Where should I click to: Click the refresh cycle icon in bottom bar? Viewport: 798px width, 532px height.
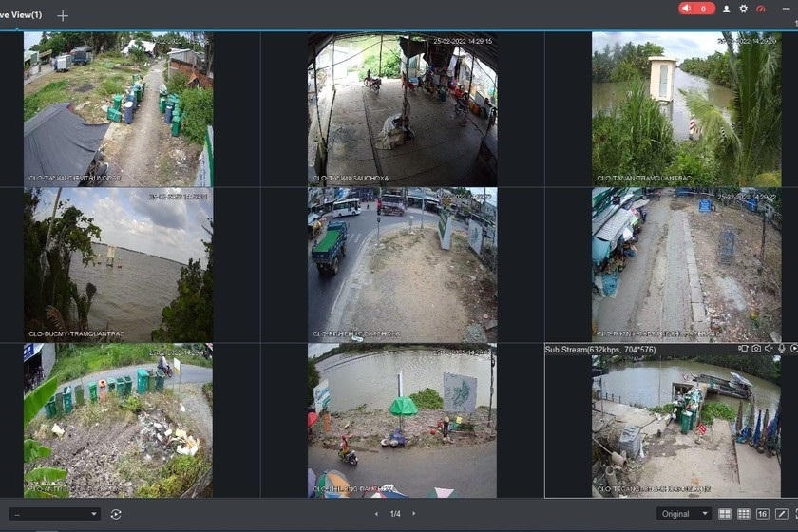pyautogui.click(x=116, y=514)
